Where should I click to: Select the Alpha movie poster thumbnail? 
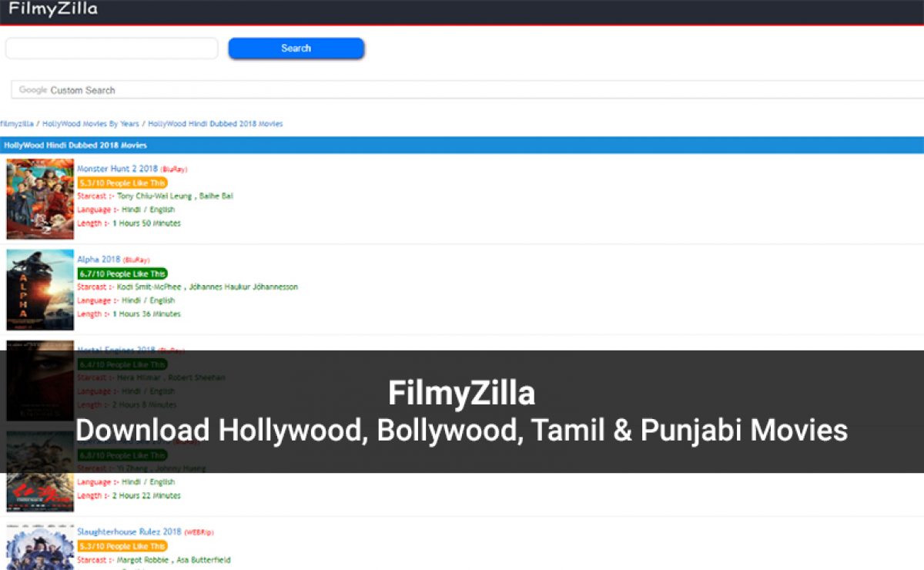[x=40, y=290]
